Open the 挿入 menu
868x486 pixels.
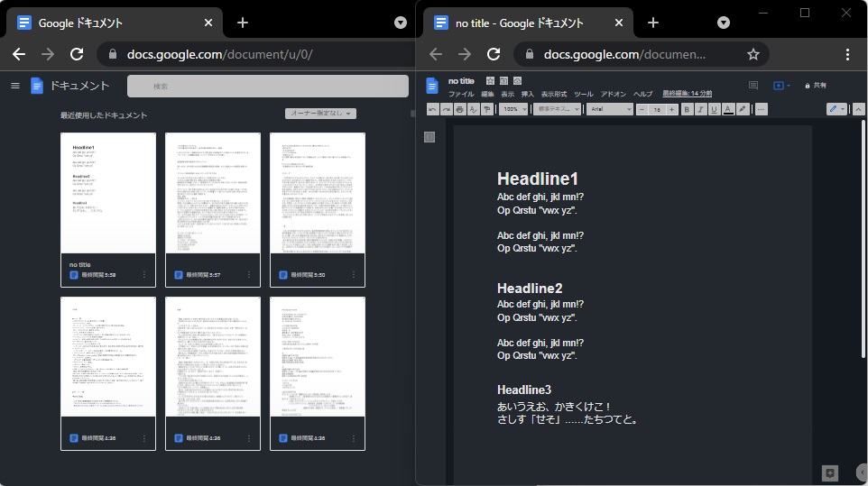click(528, 94)
